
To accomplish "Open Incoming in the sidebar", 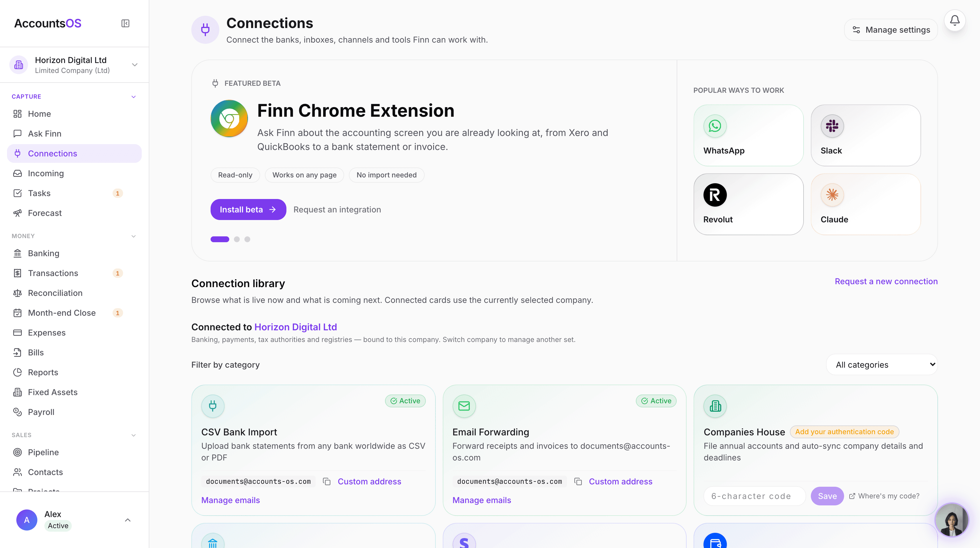I will (74, 173).
